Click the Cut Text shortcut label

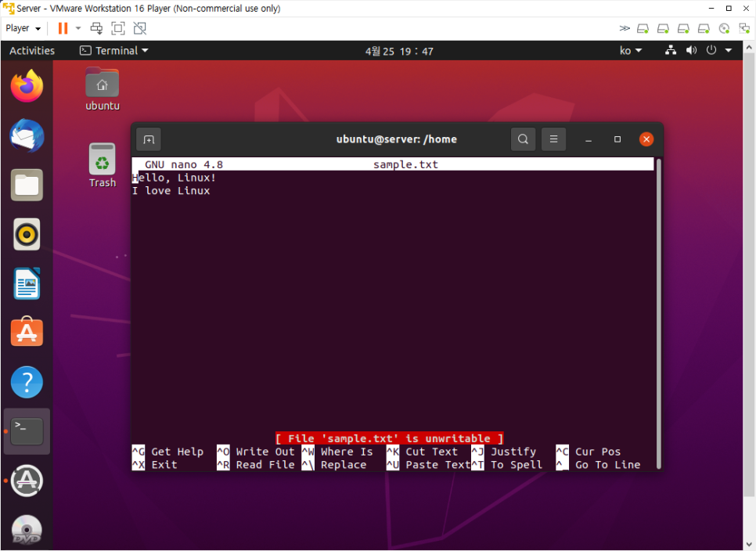click(431, 452)
